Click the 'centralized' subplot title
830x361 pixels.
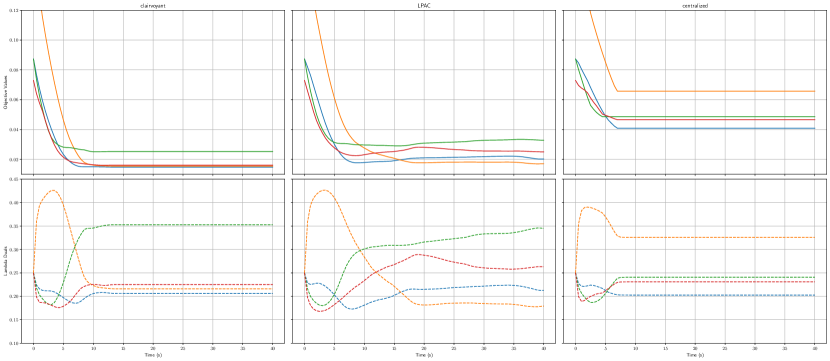[694, 6]
